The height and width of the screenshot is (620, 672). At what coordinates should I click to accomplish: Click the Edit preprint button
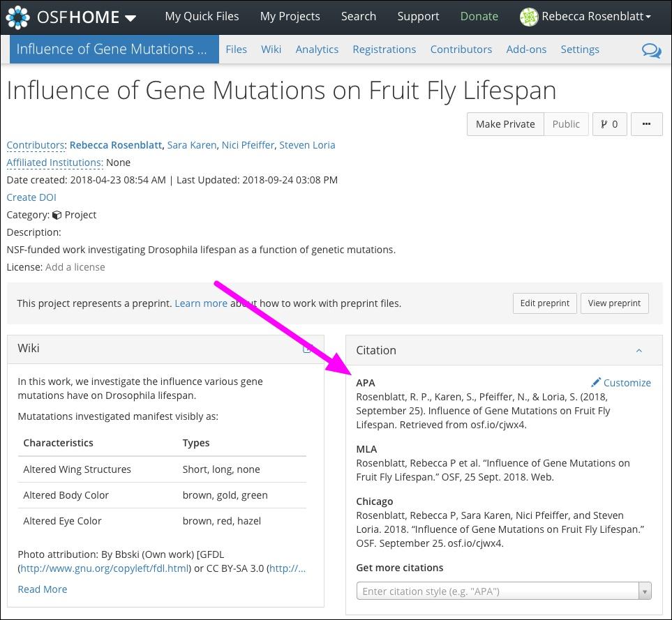pos(545,303)
